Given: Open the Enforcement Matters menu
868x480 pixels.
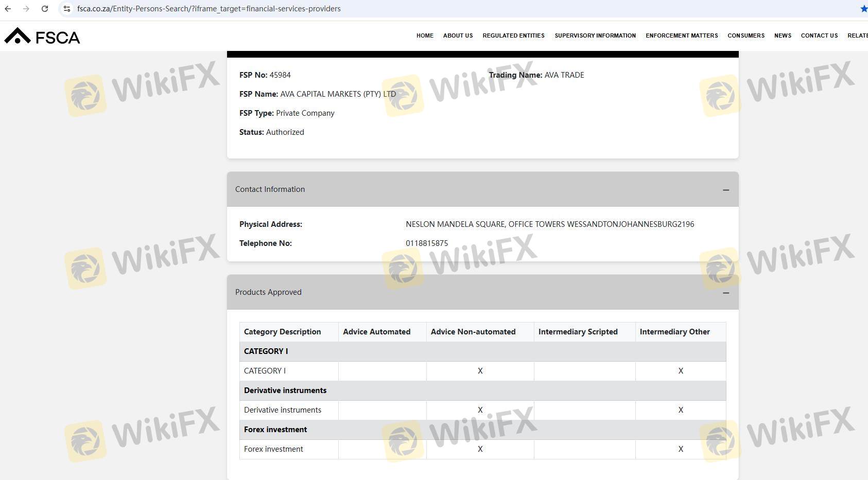Looking at the screenshot, I should tap(682, 35).
